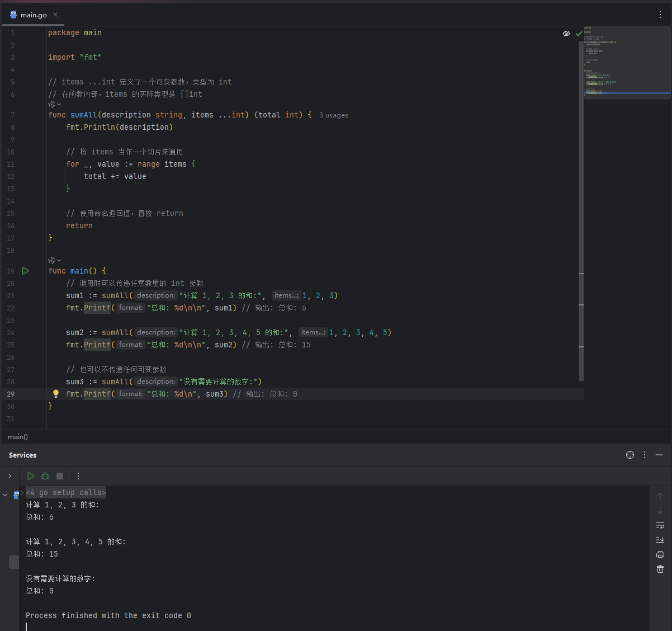Click console line '总和: 6'

[x=40, y=517]
